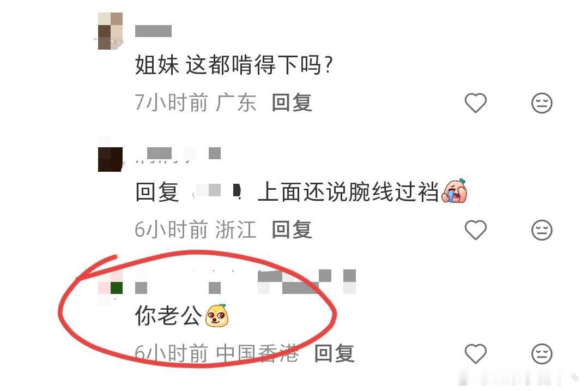The height and width of the screenshot is (391, 588).
Task: Open username above 姐妹 comment
Action: click(x=153, y=31)
